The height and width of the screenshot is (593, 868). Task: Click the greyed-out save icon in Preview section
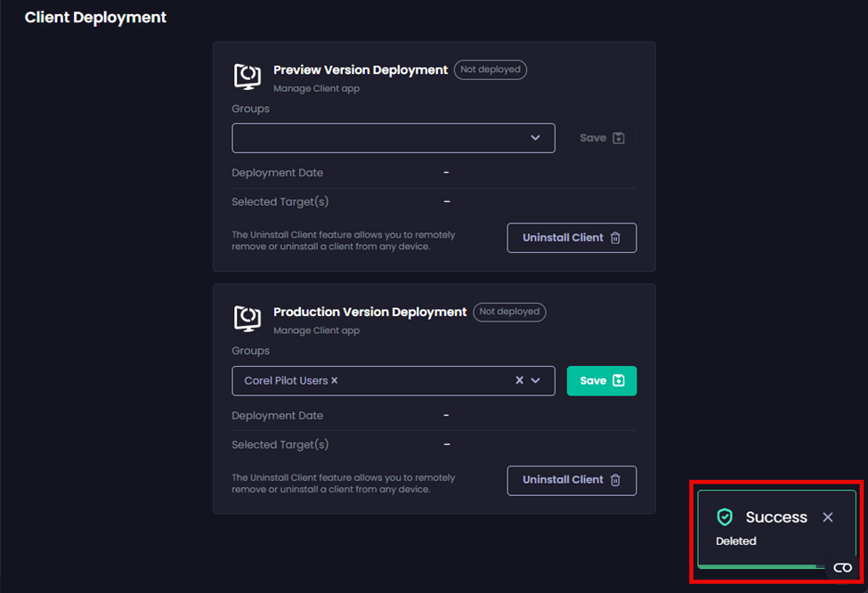(619, 138)
